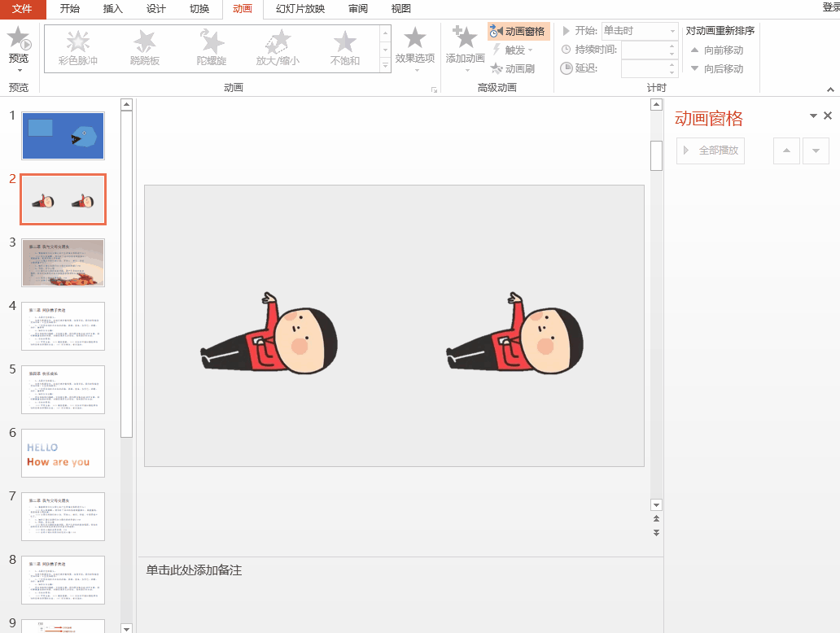This screenshot has height=633, width=840.
Task: Choose the 放大/缩小 animation effect
Action: tap(277, 47)
